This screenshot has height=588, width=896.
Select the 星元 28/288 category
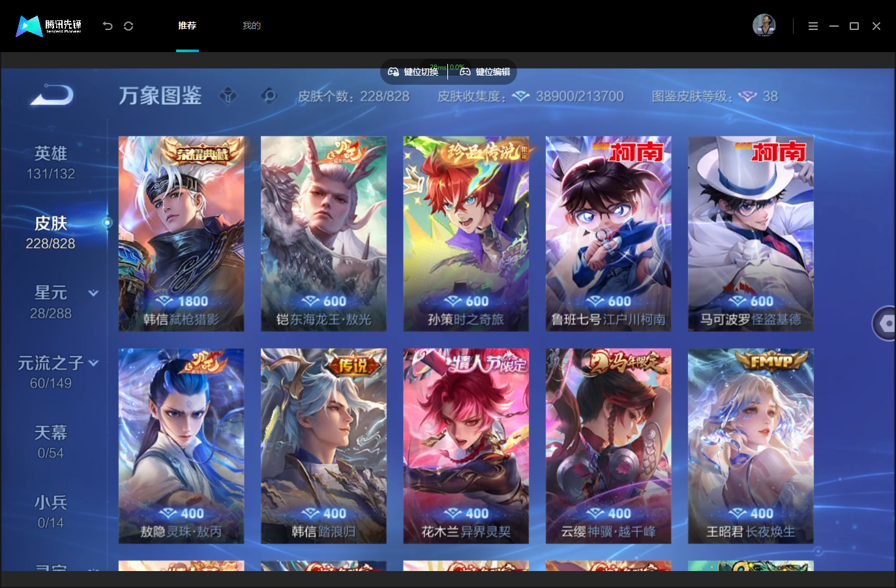(51, 302)
